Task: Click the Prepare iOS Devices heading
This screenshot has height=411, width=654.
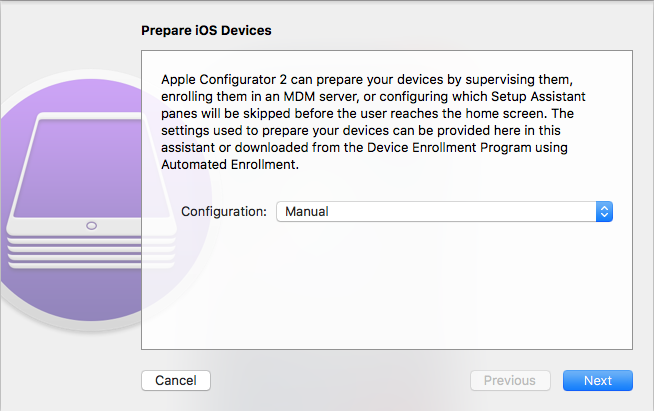Action: [206, 30]
